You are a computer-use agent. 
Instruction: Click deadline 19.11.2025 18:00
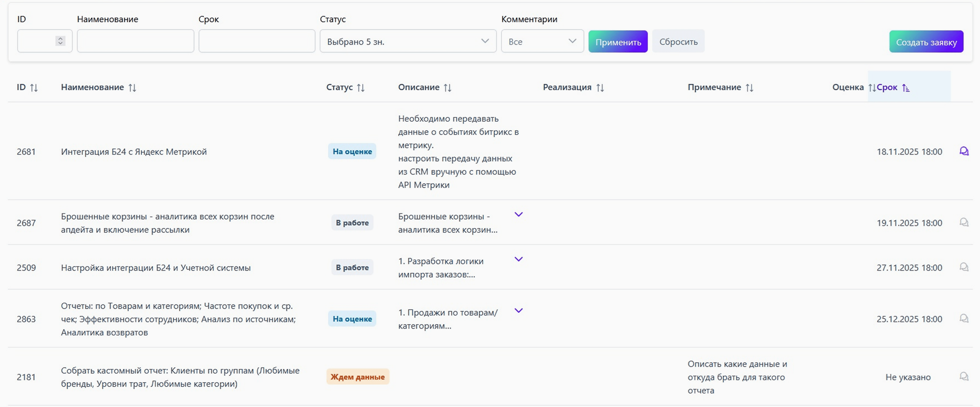[909, 223]
